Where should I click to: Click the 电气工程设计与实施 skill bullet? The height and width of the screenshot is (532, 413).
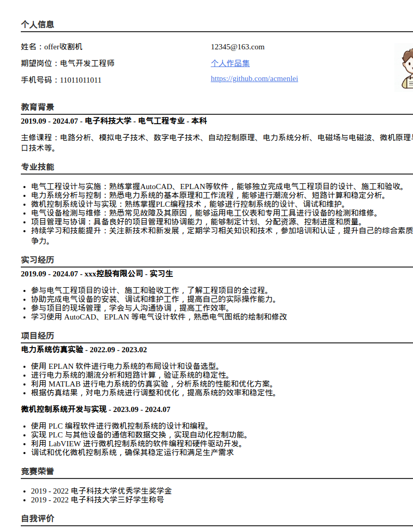[218, 187]
